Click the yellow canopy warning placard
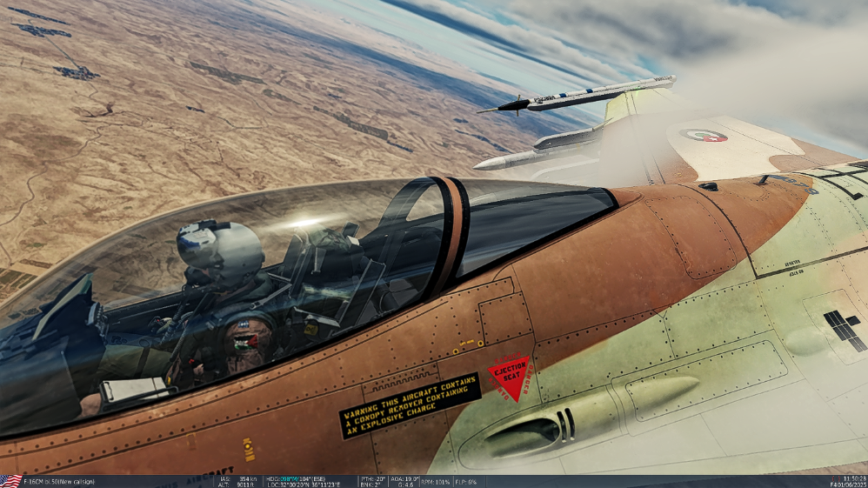The height and width of the screenshot is (488, 868). point(409,404)
